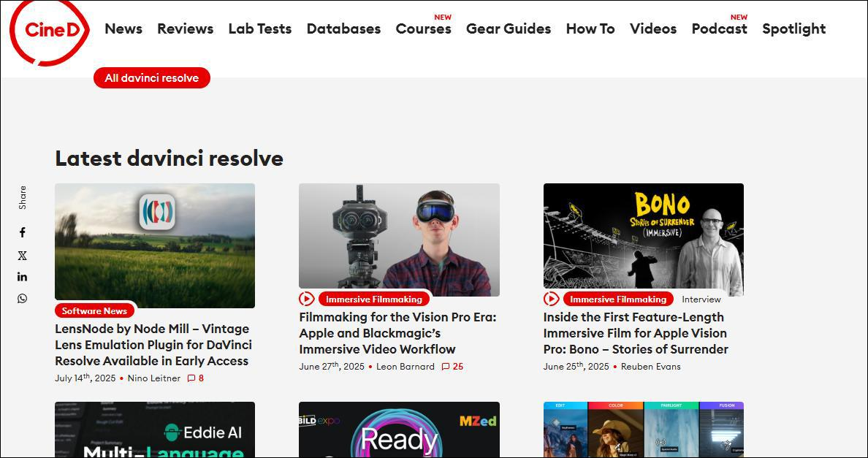The height and width of the screenshot is (458, 868).
Task: Navigate to Podcast page
Action: tap(720, 28)
